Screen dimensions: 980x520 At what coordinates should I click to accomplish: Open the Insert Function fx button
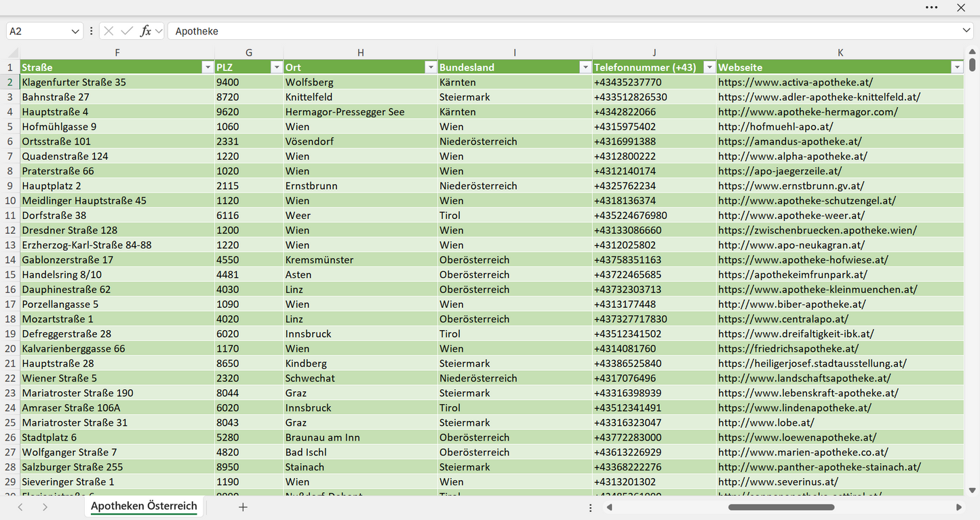145,31
